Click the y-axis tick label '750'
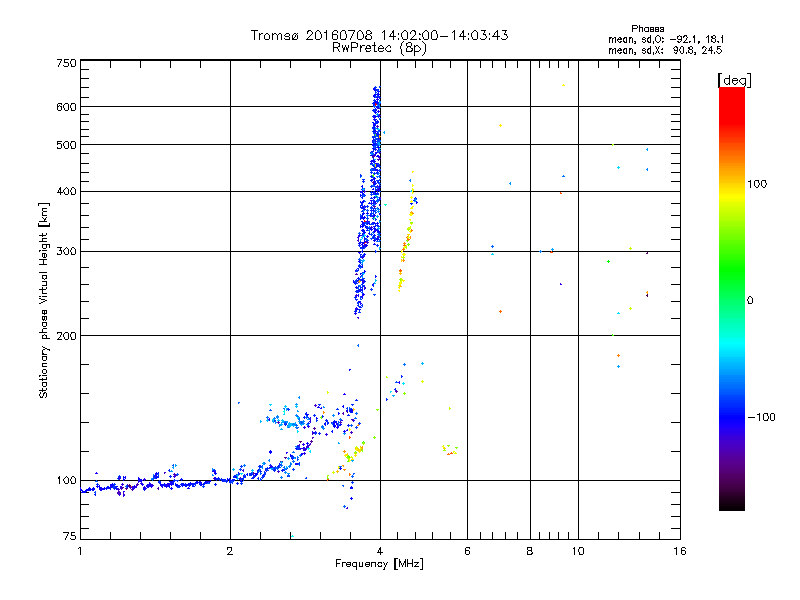This screenshot has height=600, width=800. (x=66, y=63)
